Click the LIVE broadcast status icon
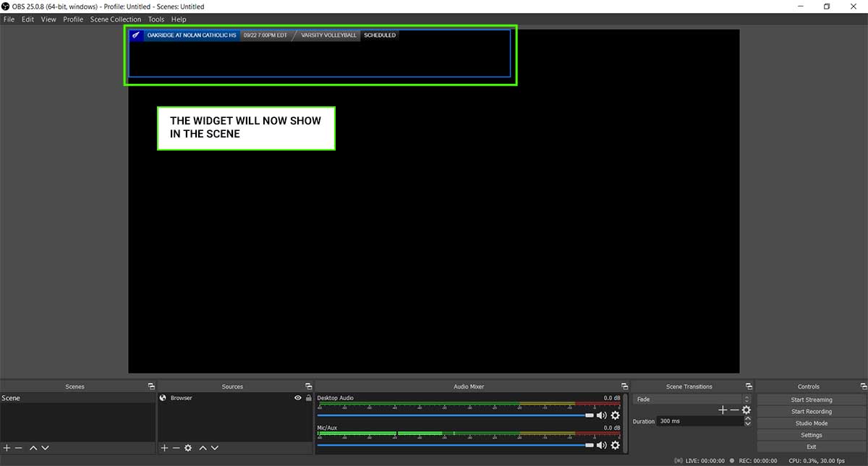This screenshot has height=466, width=868. [678, 460]
